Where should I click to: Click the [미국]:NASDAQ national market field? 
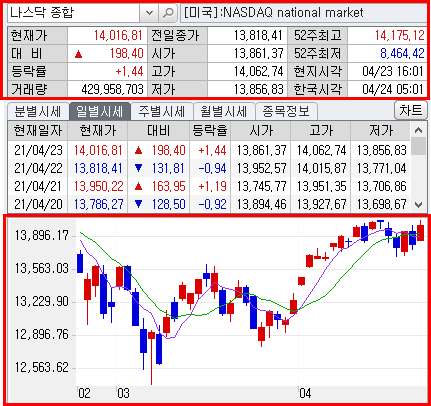pos(303,13)
